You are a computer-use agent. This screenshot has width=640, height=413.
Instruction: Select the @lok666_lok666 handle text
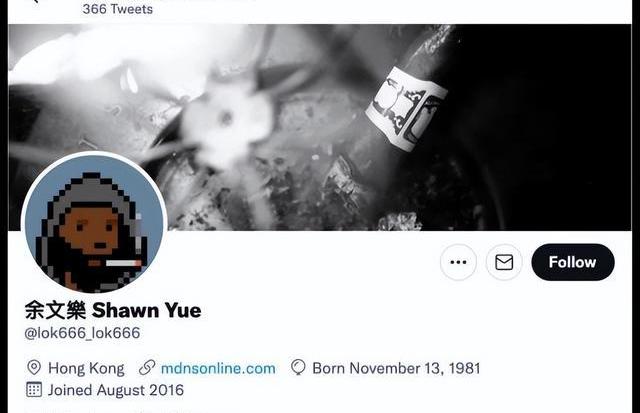[x=82, y=333]
